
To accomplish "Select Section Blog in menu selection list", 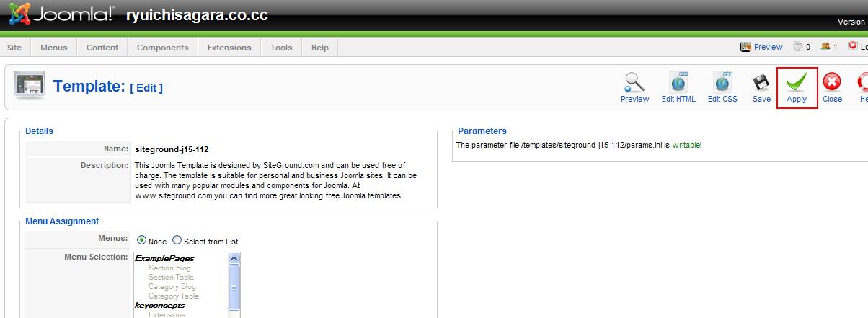I will (x=169, y=268).
